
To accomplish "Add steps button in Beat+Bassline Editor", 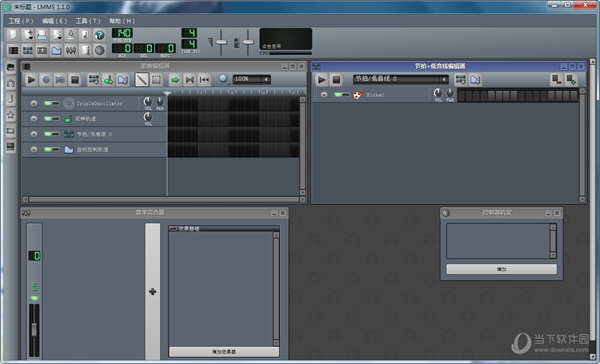I will tap(571, 80).
